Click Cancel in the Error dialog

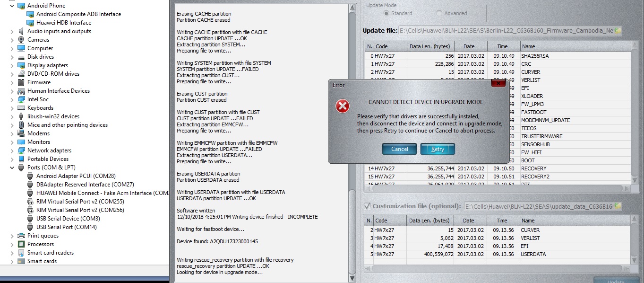tap(400, 149)
